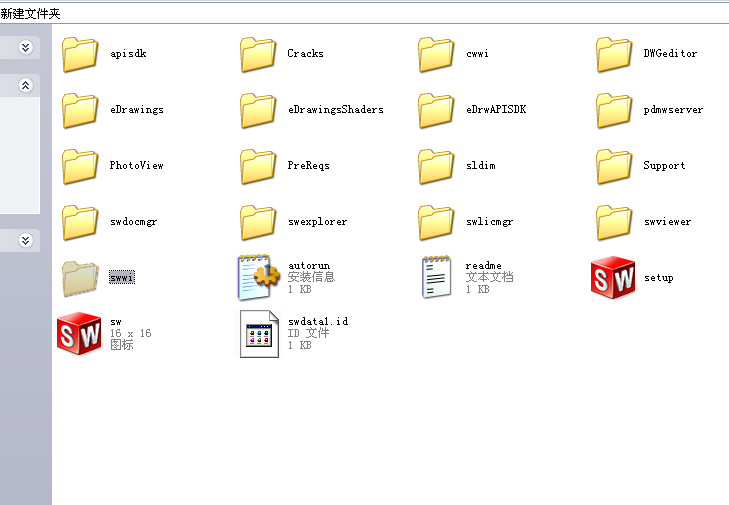Select the swlicmgr folder
729x505 pixels.
tap(436, 222)
